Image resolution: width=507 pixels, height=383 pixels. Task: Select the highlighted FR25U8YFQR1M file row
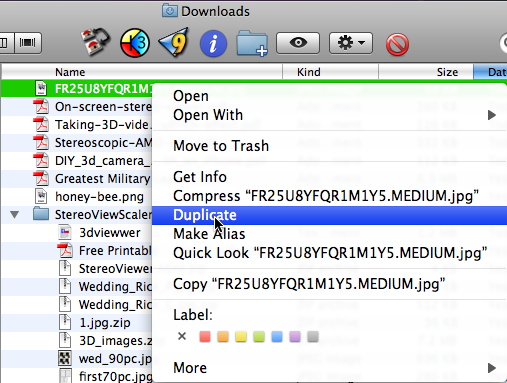coord(77,89)
